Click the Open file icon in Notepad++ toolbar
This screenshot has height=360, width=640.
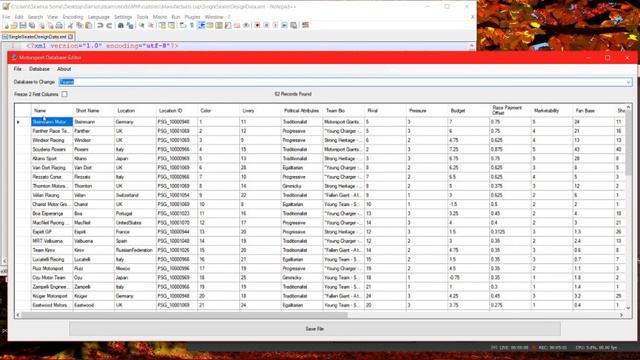[14, 25]
